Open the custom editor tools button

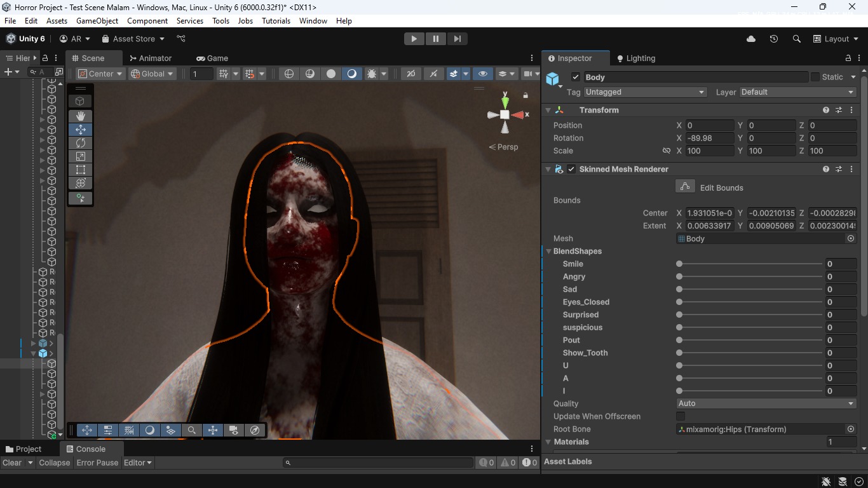point(80,198)
